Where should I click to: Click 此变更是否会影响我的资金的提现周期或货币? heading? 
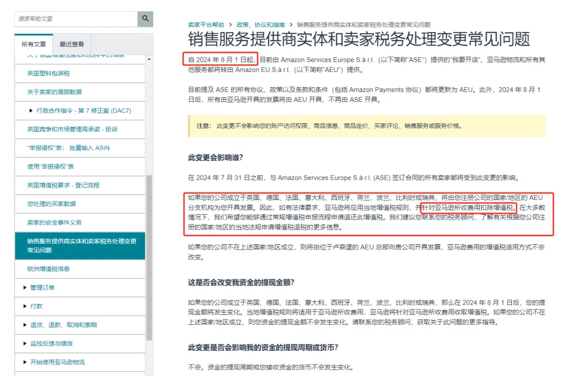(263, 348)
